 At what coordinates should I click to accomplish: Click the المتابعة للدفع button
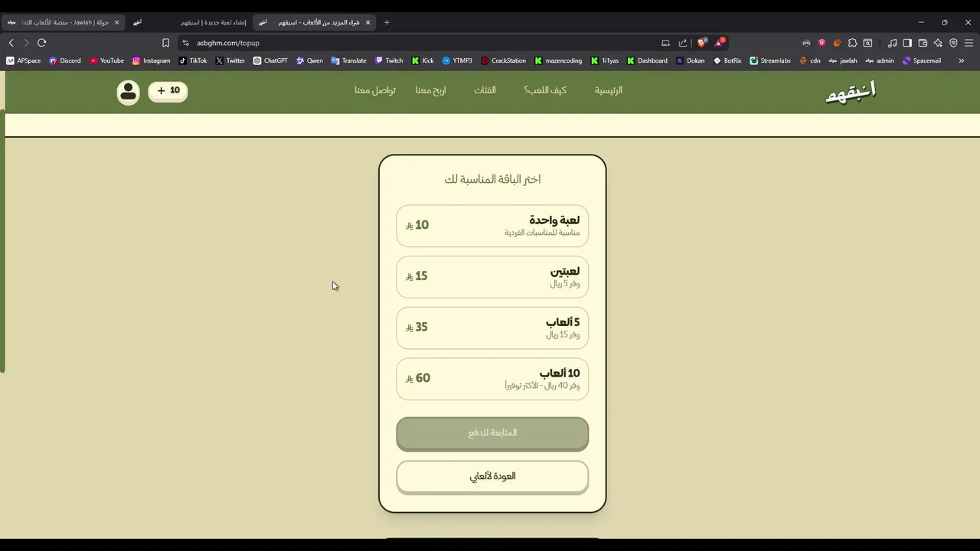(x=492, y=433)
